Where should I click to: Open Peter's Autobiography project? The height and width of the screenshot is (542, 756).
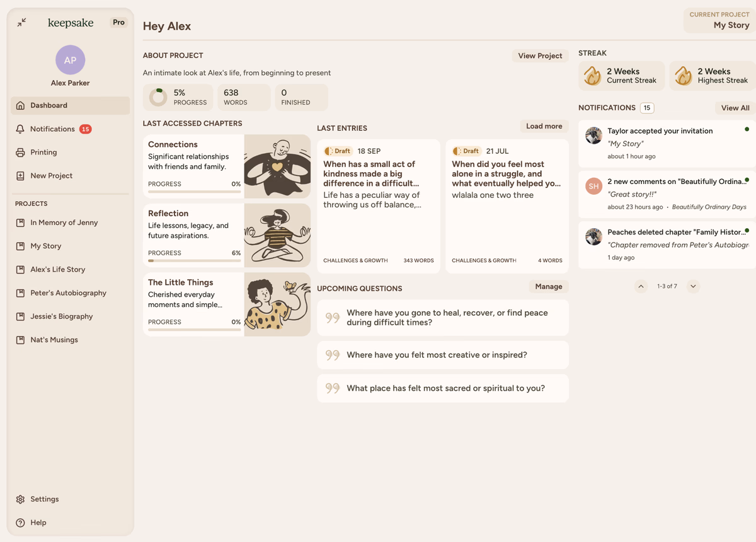(68, 293)
